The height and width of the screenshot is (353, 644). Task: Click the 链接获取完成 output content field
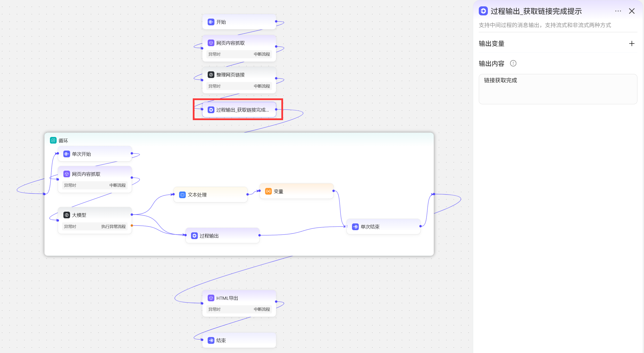(x=558, y=89)
